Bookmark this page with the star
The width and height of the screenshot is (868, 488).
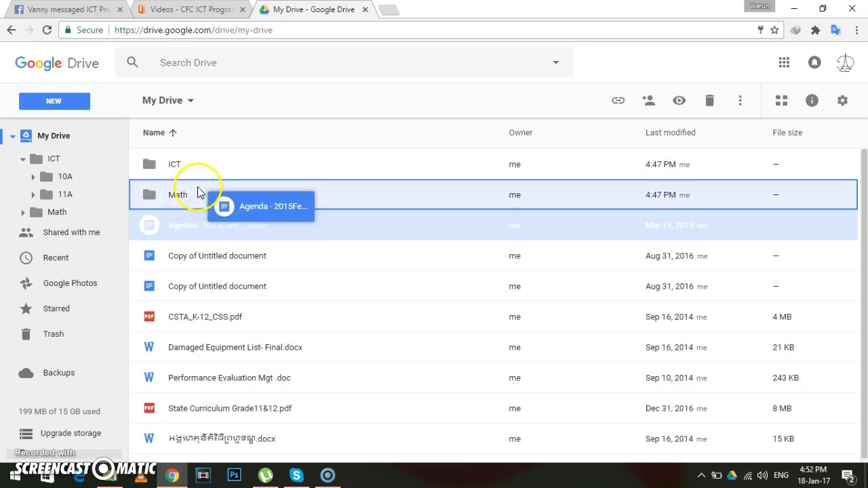pos(774,30)
